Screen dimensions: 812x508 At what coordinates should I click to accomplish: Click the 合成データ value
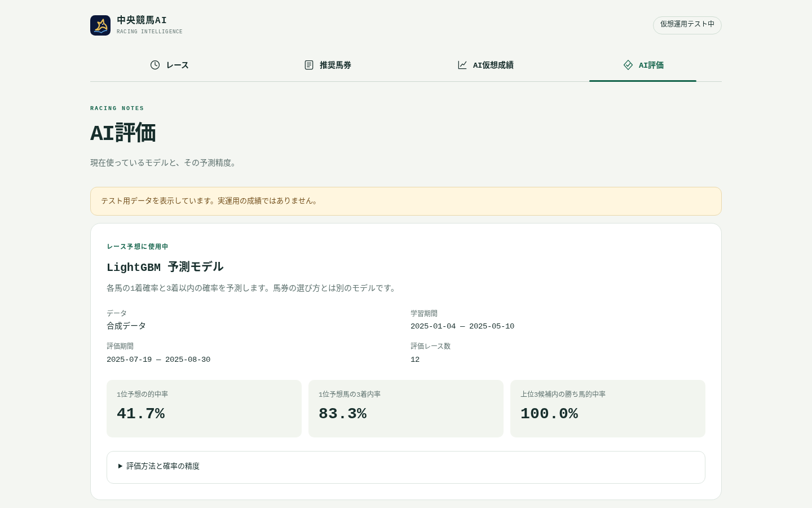click(126, 326)
